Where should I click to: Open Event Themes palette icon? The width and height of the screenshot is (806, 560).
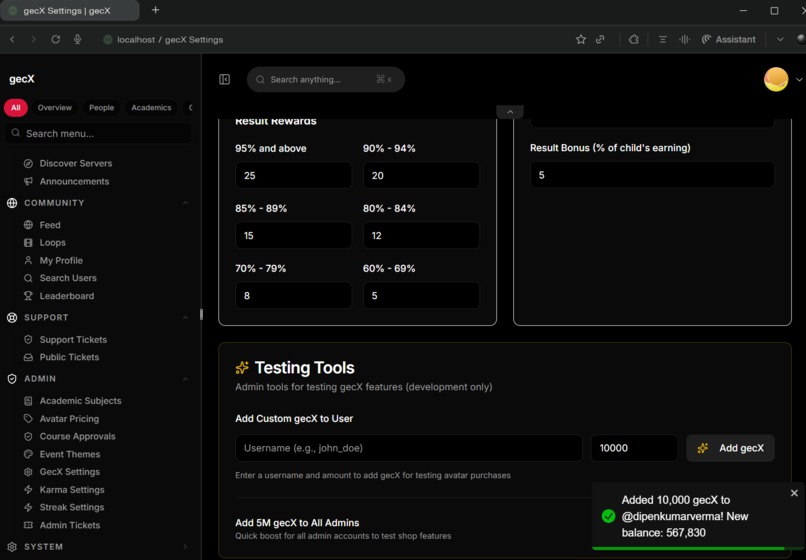28,454
